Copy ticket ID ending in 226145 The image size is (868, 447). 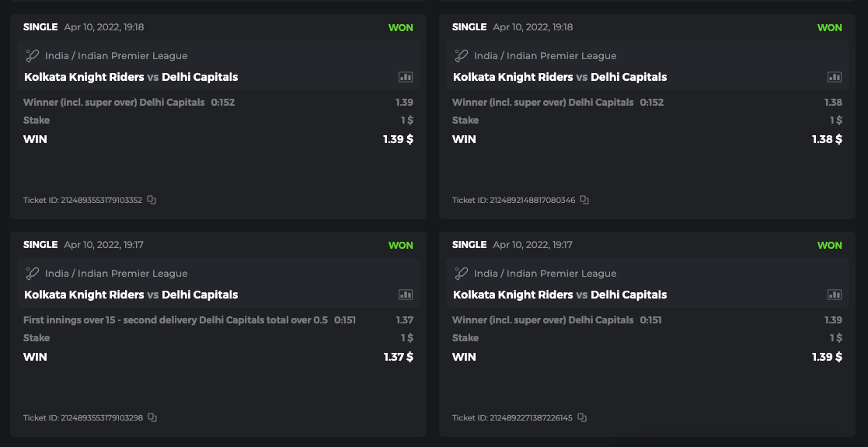tap(582, 418)
